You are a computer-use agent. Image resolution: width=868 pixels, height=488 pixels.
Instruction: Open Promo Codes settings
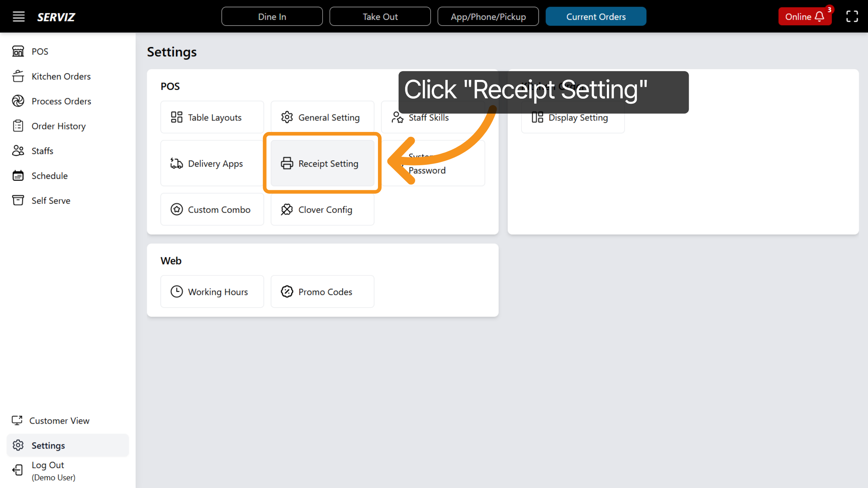pos(322,291)
